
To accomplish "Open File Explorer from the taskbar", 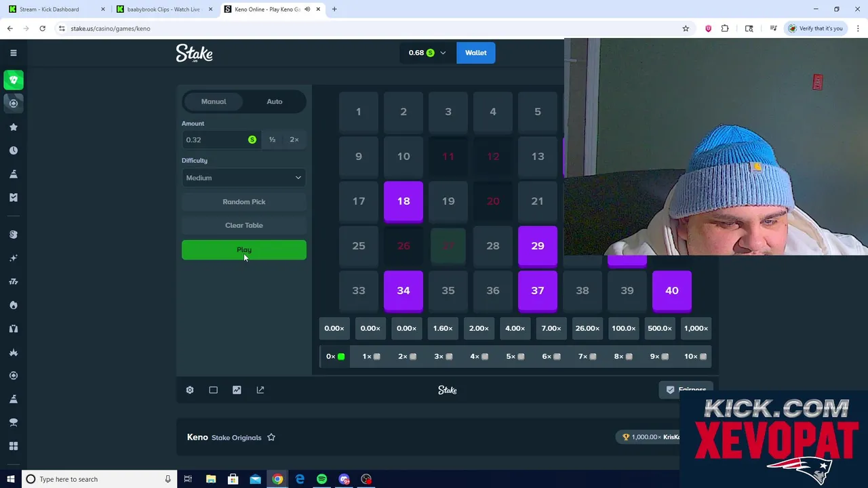I will (x=211, y=479).
